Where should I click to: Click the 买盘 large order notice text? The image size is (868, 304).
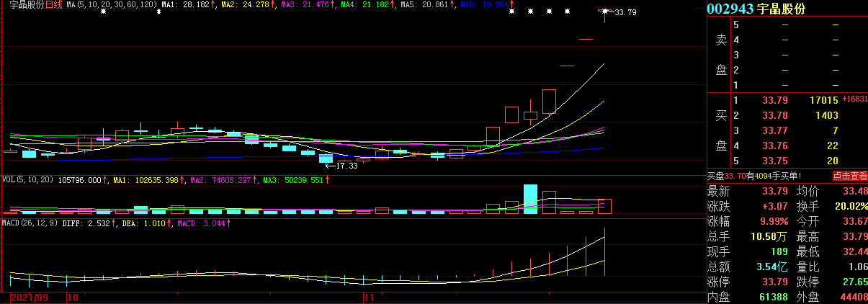pos(764,176)
